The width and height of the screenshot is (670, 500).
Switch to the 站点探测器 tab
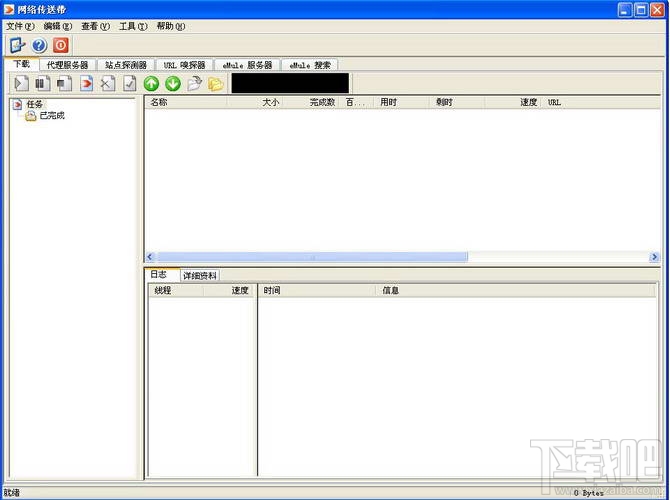(x=126, y=65)
